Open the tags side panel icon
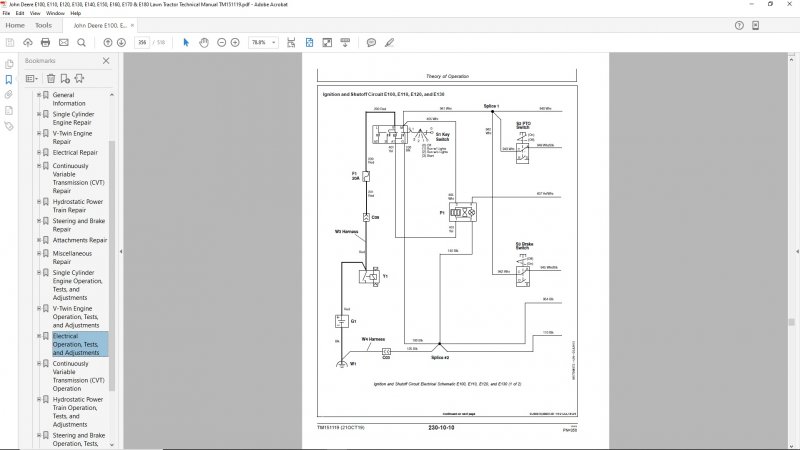Screen dimensions: 800x450 (9, 126)
